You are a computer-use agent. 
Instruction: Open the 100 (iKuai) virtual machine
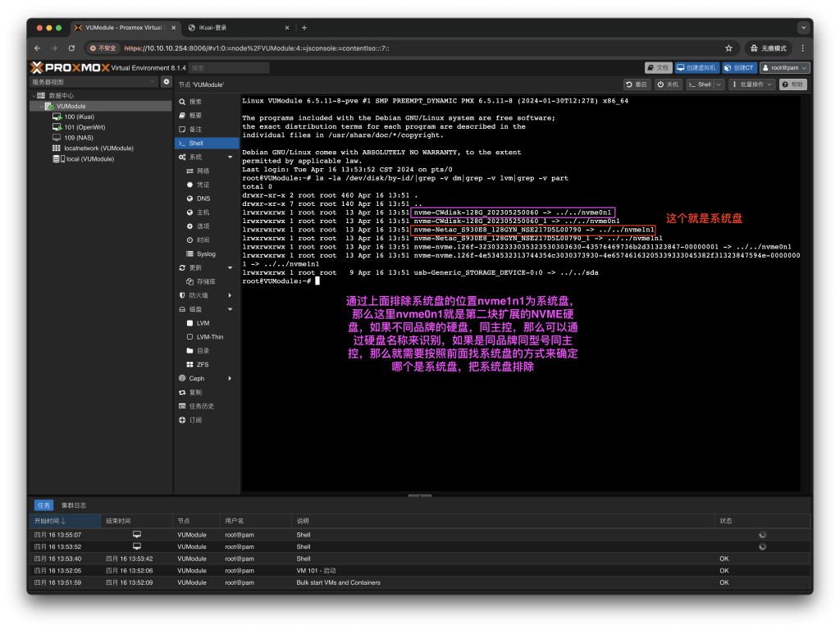79,116
